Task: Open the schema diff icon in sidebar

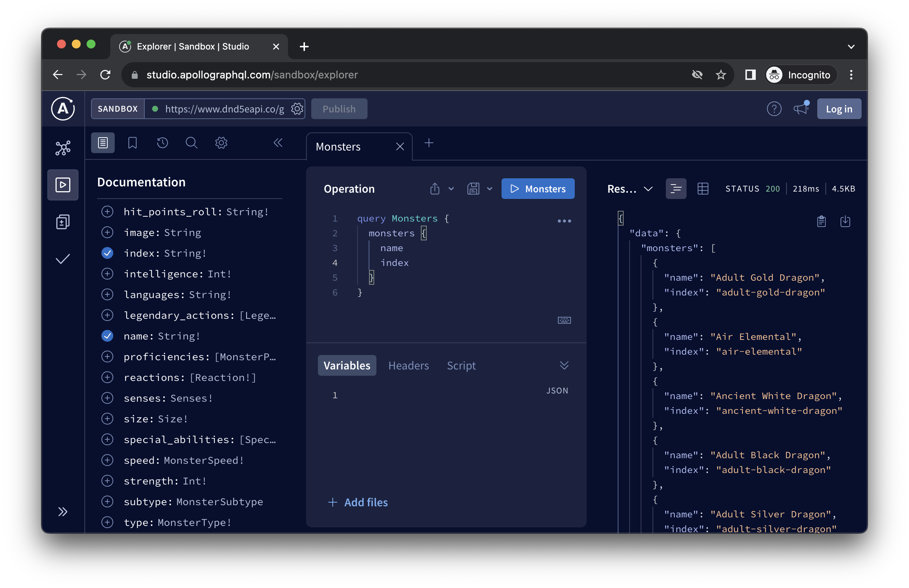Action: tap(63, 222)
